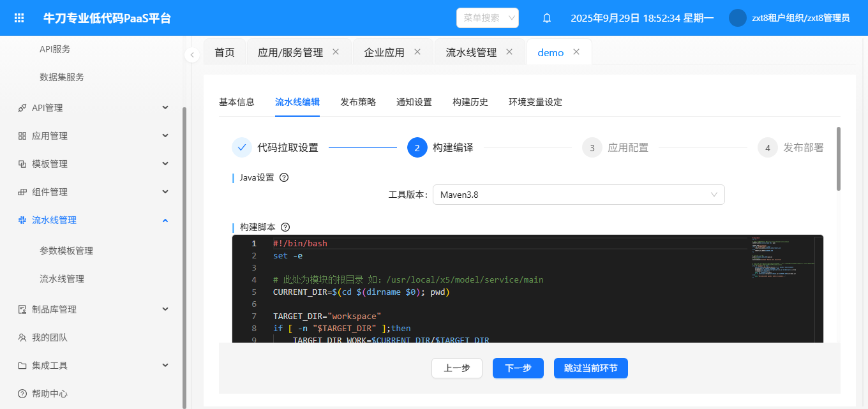This screenshot has width=868, height=409.
Task: Collapse the sidebar with arrow icon
Action: click(x=192, y=55)
